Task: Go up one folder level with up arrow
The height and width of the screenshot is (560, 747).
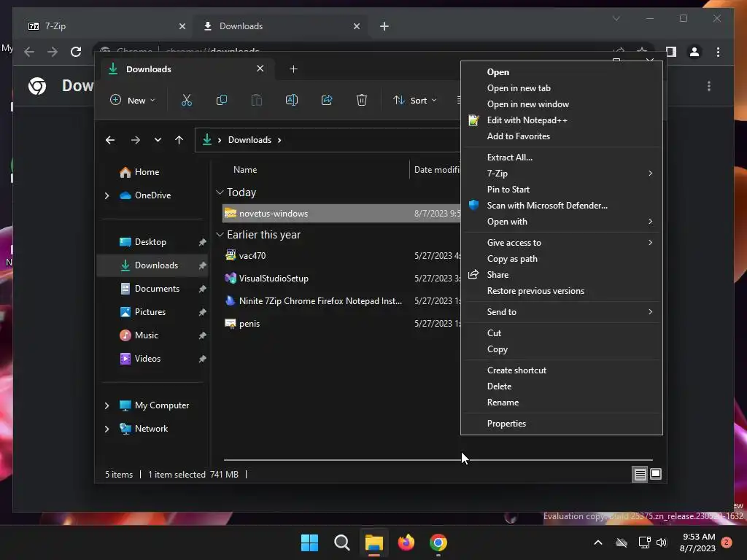Action: tap(179, 140)
